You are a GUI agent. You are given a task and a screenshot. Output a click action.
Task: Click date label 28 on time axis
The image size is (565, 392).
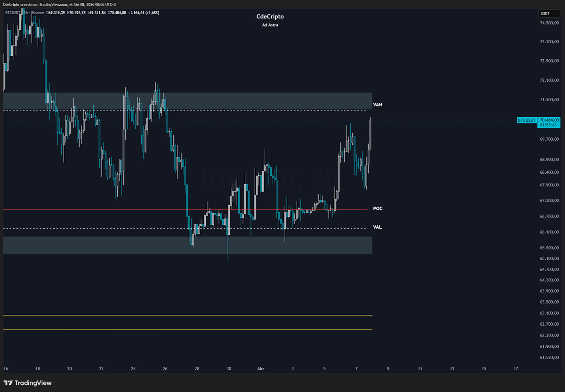[197, 369]
